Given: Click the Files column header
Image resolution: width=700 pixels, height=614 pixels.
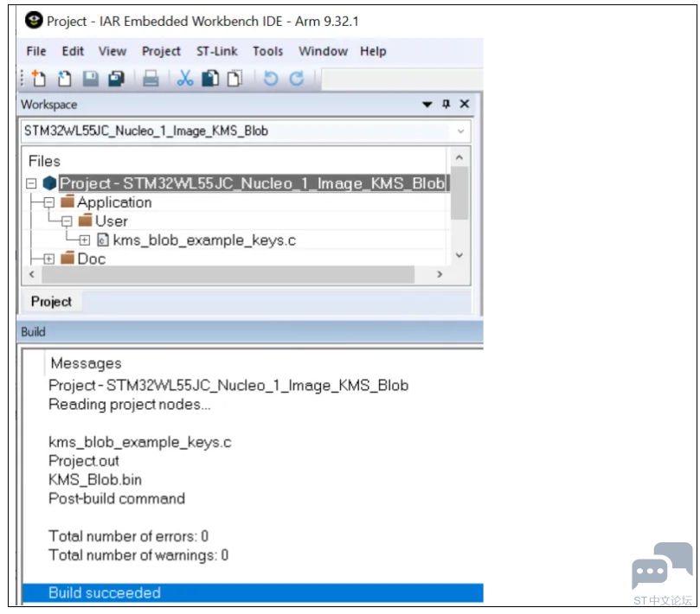Looking at the screenshot, I should [x=44, y=161].
